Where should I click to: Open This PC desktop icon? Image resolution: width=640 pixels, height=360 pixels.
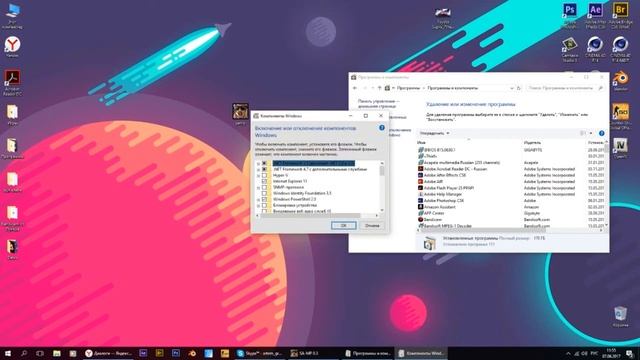tap(12, 16)
